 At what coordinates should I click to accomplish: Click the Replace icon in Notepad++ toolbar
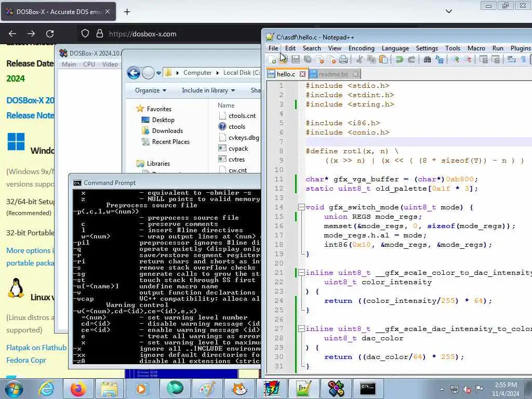[x=440, y=60]
